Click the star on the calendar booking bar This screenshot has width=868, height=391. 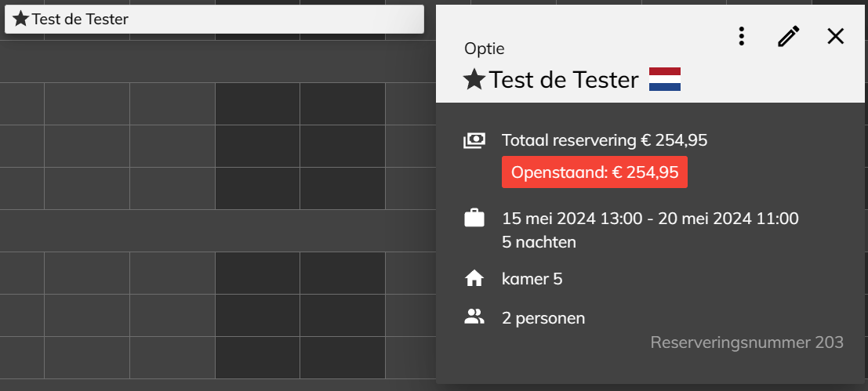pos(20,19)
